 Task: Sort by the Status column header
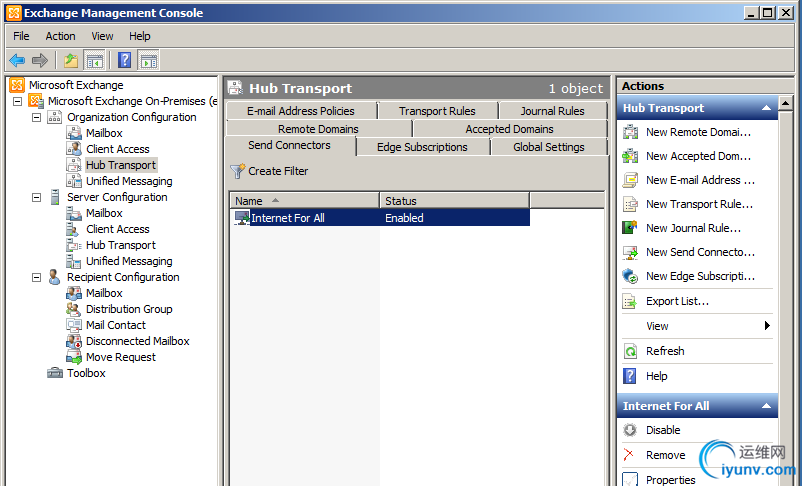(455, 201)
